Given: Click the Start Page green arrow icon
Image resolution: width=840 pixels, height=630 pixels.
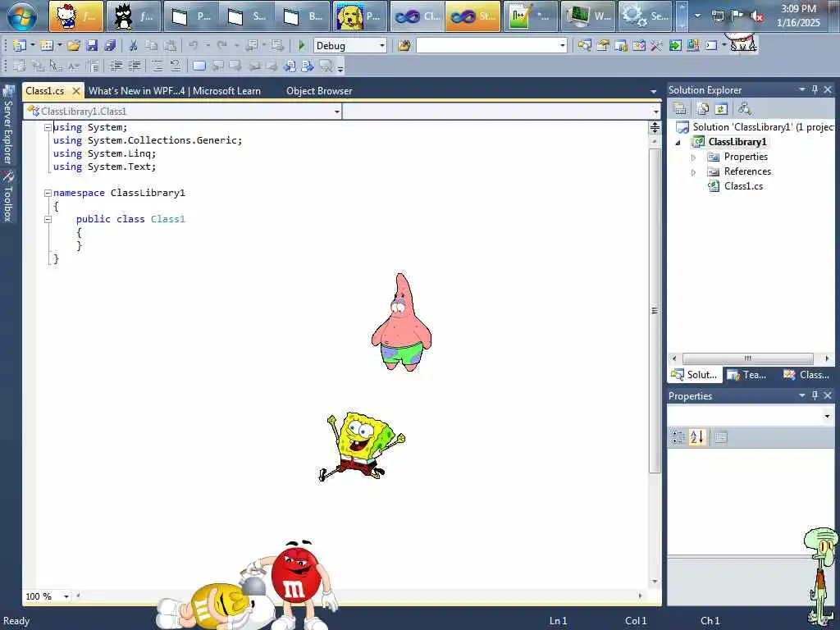Looking at the screenshot, I should [x=675, y=46].
